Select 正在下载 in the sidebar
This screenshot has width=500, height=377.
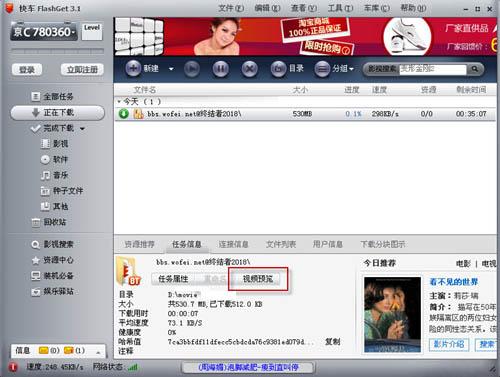pyautogui.click(x=58, y=113)
